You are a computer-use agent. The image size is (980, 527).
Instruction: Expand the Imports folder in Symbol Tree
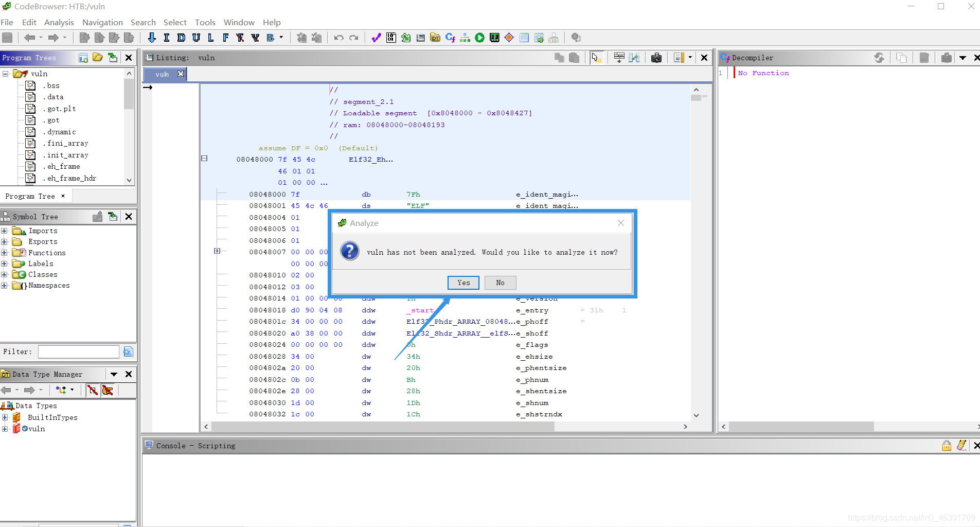4,231
